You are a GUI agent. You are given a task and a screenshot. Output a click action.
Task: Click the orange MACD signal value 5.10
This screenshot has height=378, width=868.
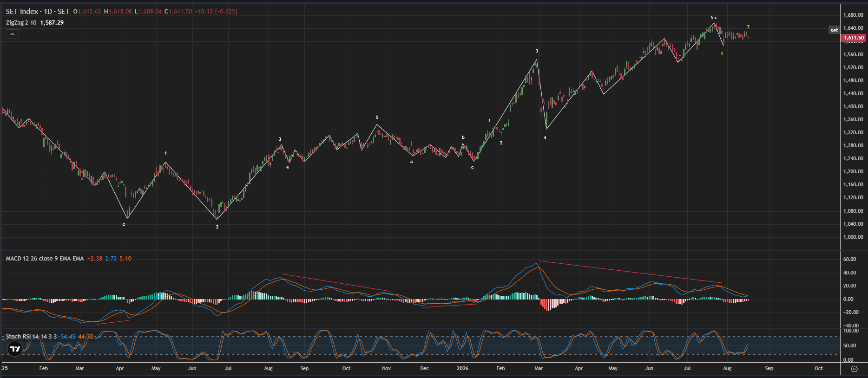tap(125, 258)
